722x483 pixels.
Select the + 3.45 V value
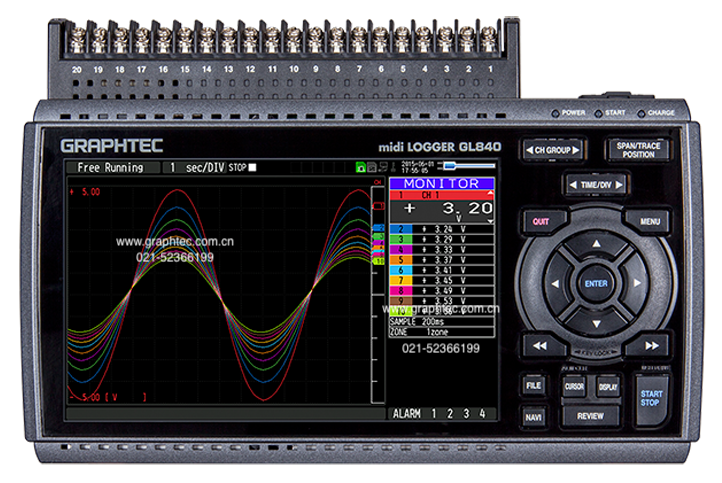coord(444,280)
